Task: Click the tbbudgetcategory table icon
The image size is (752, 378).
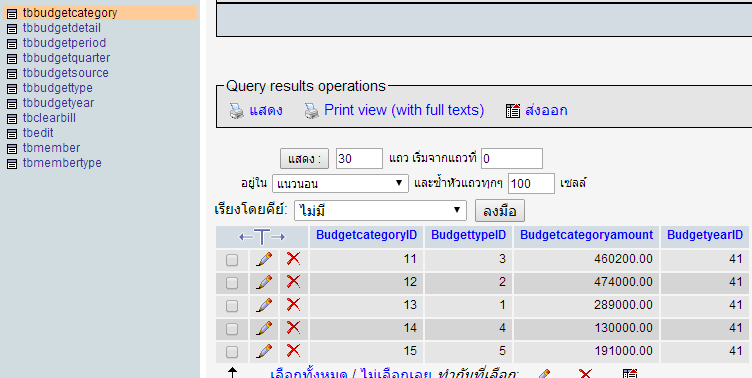Action: click(x=12, y=14)
